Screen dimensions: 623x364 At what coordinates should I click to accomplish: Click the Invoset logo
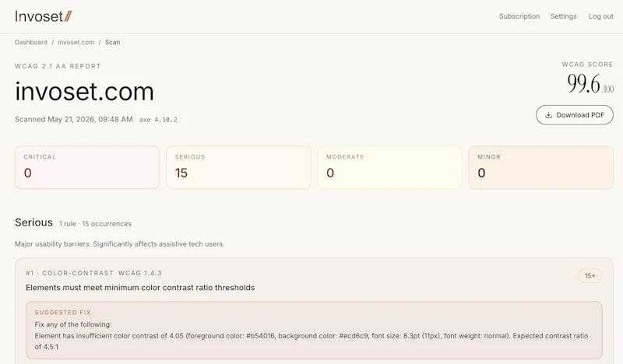tap(44, 16)
